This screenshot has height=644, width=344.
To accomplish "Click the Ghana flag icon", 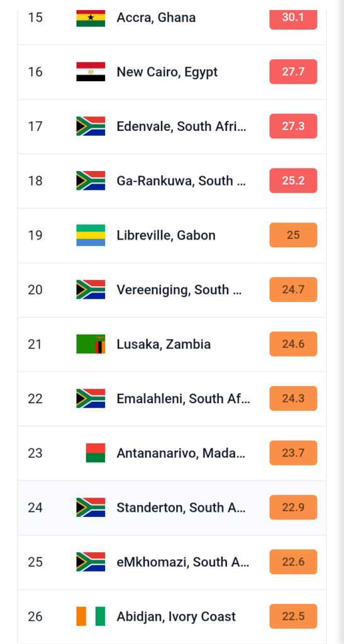I will [91, 18].
